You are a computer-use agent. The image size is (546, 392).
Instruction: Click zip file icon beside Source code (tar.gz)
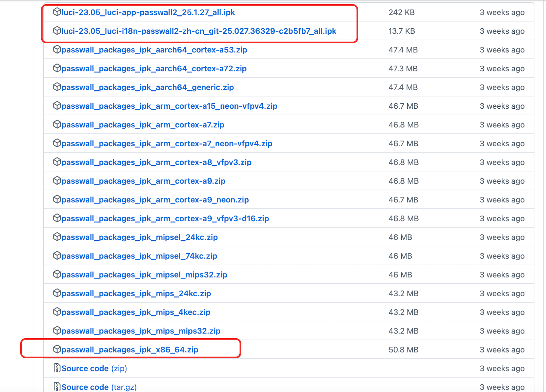(57, 387)
